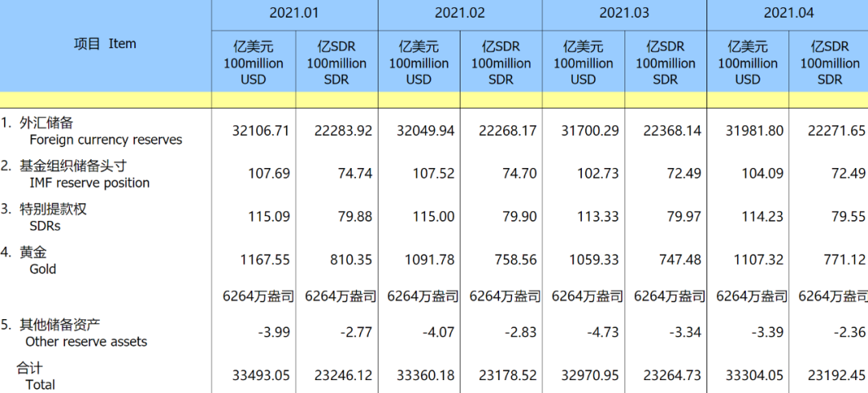Click the cell showing 74.70
Screen dimensions: 868x393
click(x=520, y=174)
